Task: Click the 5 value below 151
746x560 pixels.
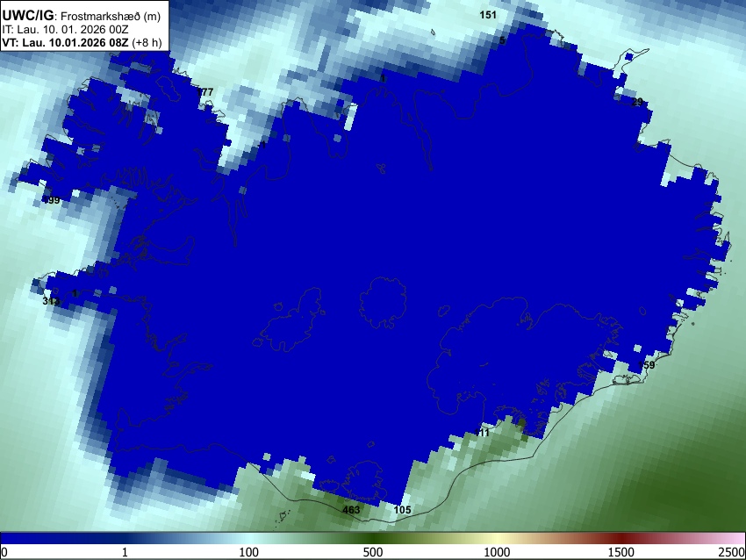Action: pyautogui.click(x=502, y=40)
